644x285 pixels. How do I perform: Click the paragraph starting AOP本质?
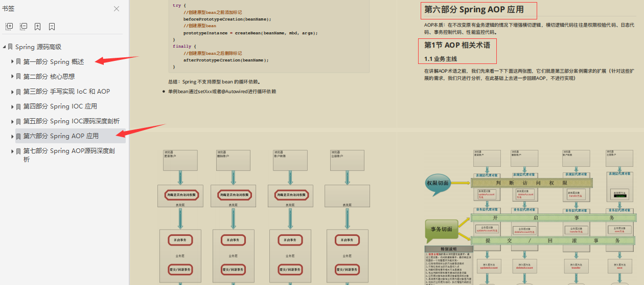point(530,28)
